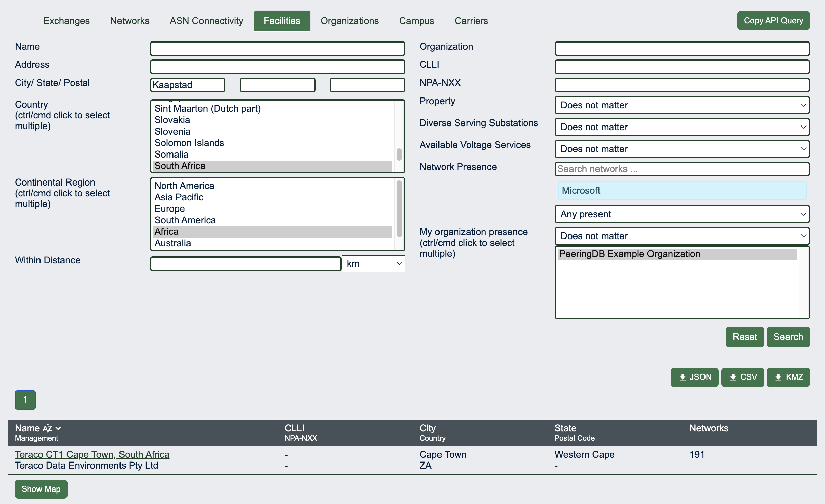Screen dimensions: 825x504
Task: Click the Postal code input field
Action: [x=368, y=85]
